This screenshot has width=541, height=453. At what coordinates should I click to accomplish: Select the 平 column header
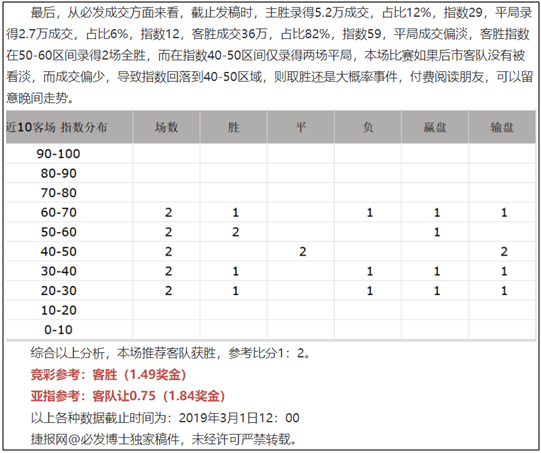click(x=301, y=127)
